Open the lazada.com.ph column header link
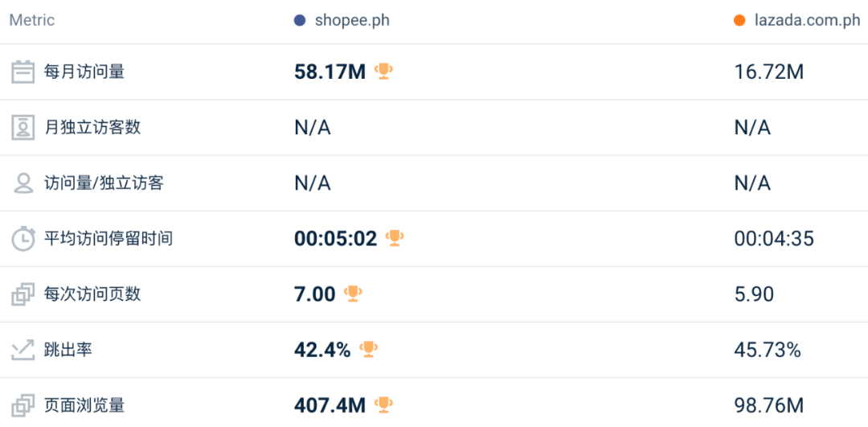This screenshot has width=868, height=427. pos(805,21)
